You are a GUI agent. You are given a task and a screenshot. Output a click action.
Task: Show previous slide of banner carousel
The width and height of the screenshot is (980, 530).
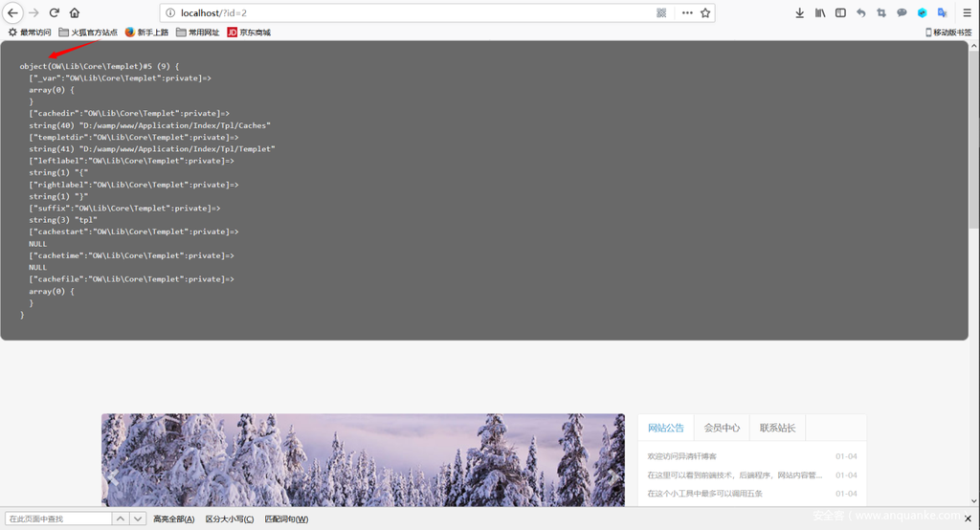click(x=114, y=478)
